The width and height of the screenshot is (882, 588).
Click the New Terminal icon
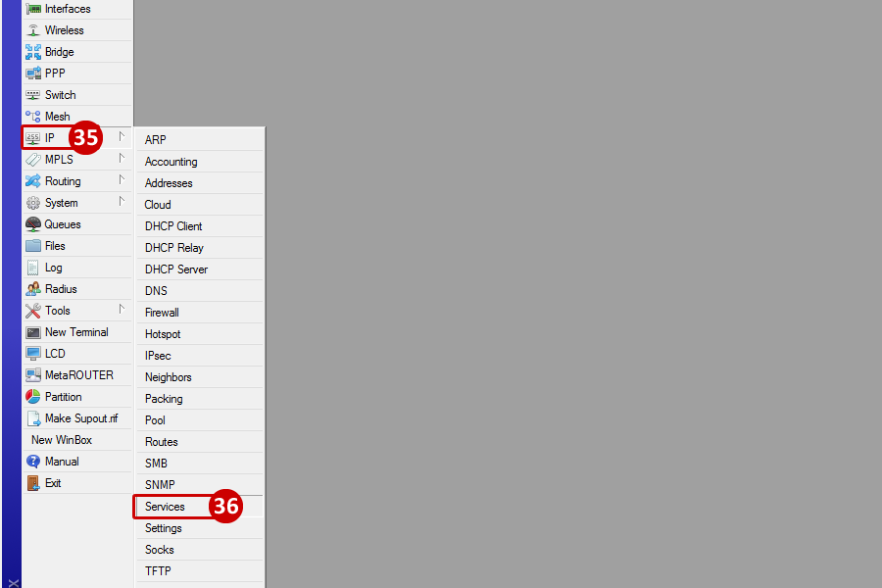(33, 332)
